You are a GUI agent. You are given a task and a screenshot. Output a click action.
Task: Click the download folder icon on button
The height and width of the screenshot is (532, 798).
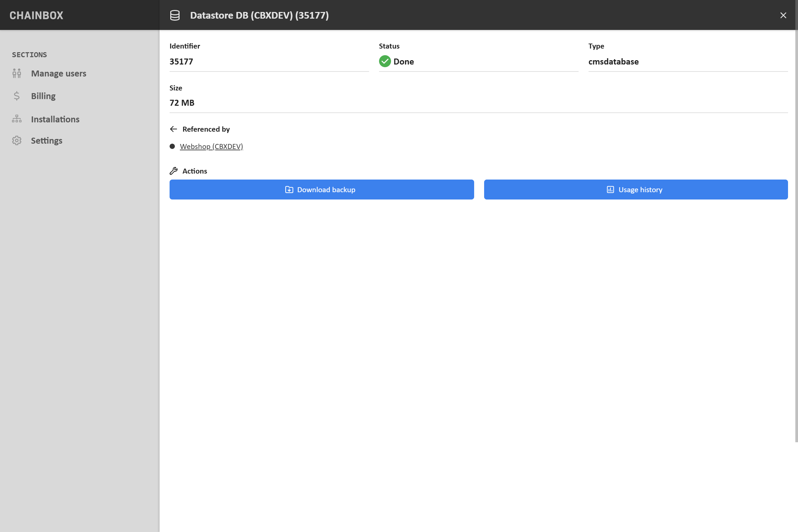click(x=289, y=190)
